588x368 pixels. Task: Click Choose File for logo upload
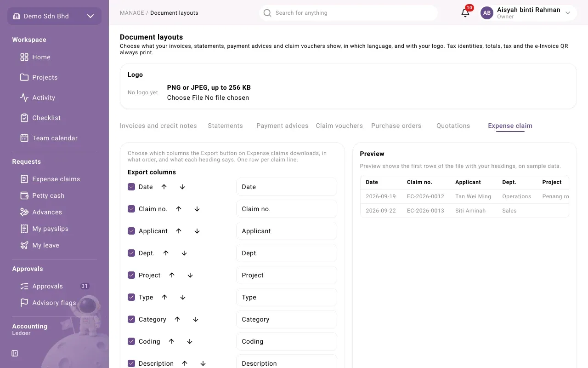185,98
